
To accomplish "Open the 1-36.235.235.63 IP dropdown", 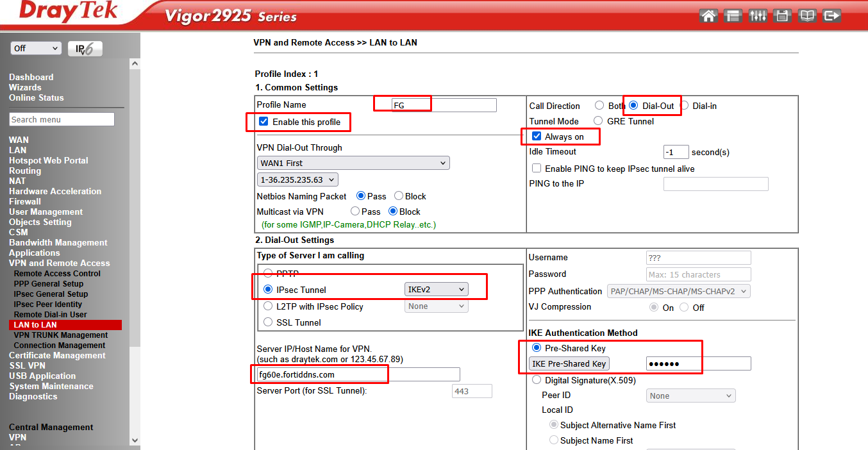I will (x=297, y=180).
